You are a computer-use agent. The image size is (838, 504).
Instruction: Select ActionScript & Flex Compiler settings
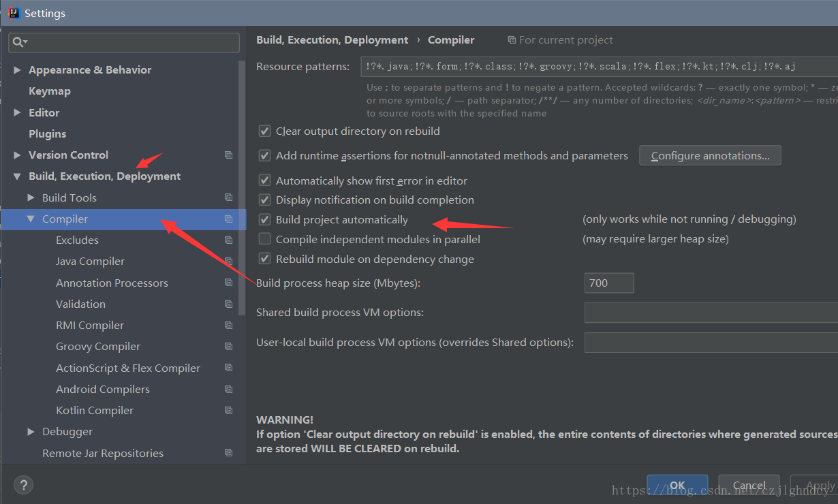click(x=128, y=368)
